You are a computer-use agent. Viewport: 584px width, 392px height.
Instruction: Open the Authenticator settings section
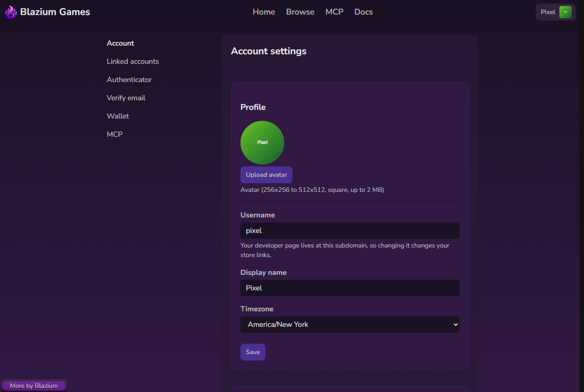click(x=129, y=80)
